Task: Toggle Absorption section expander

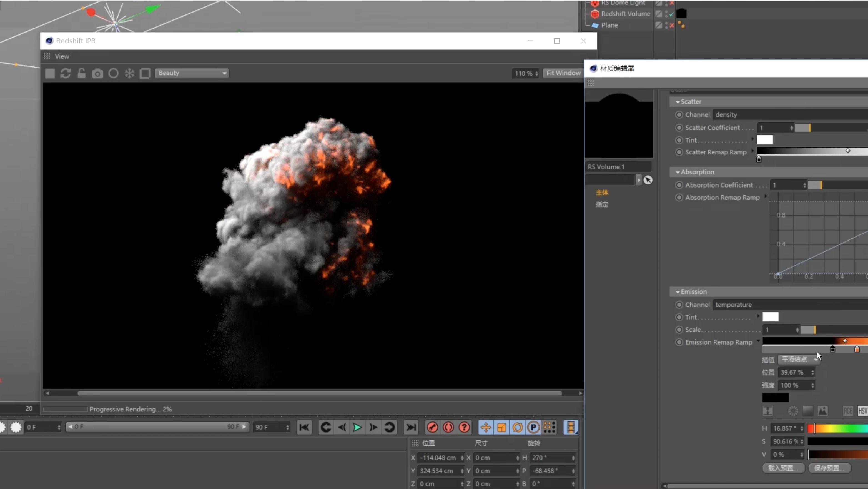Action: (x=678, y=172)
